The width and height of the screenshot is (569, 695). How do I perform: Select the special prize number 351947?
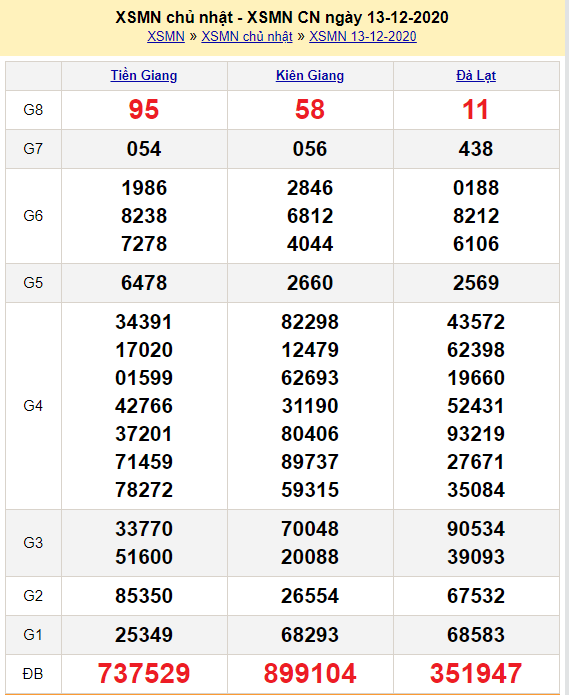(476, 673)
